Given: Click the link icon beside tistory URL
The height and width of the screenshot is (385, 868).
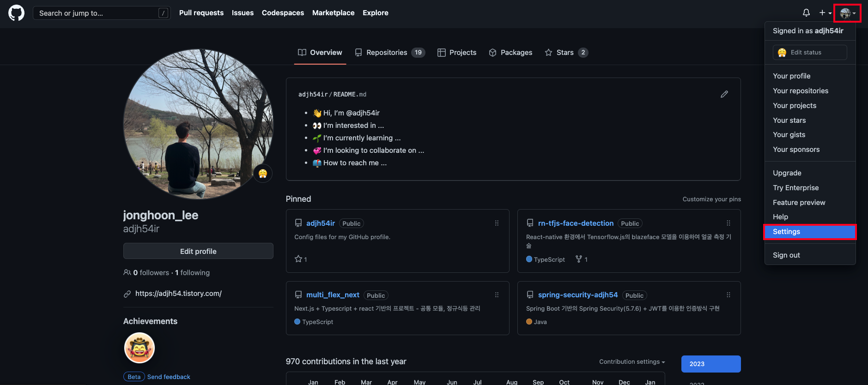Looking at the screenshot, I should tap(127, 294).
